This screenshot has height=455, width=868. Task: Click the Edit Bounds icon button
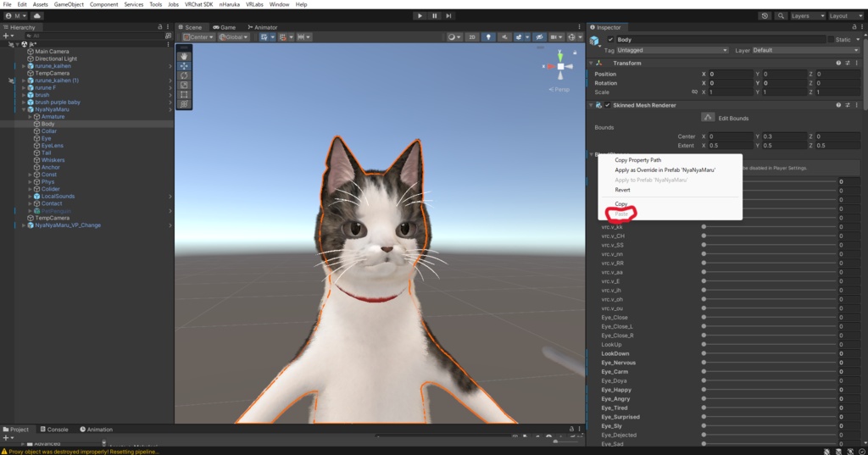click(x=708, y=117)
